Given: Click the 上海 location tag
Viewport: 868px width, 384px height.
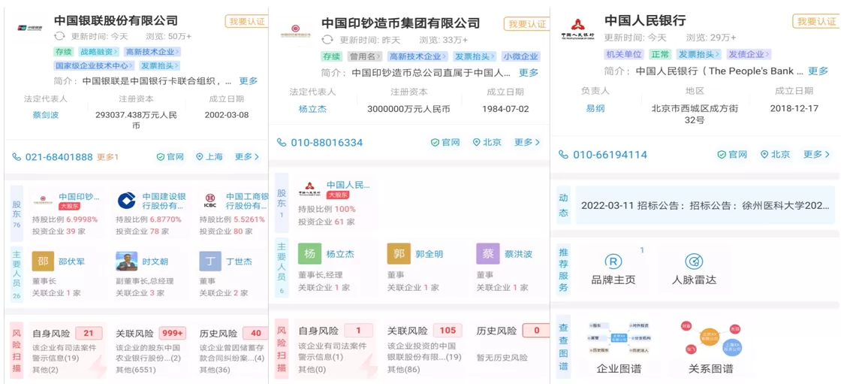Looking at the screenshot, I should pyautogui.click(x=209, y=157).
